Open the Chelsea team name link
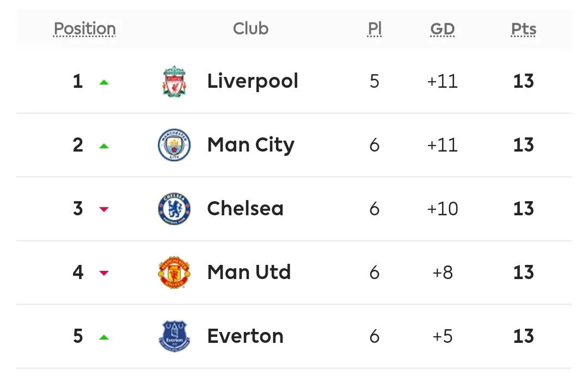Viewport: 588px width, 381px height. (x=245, y=209)
